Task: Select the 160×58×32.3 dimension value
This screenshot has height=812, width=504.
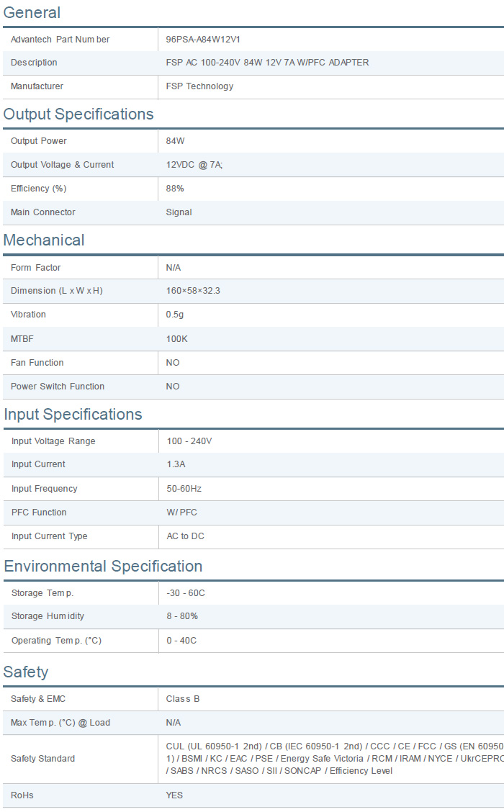Action: click(x=193, y=291)
